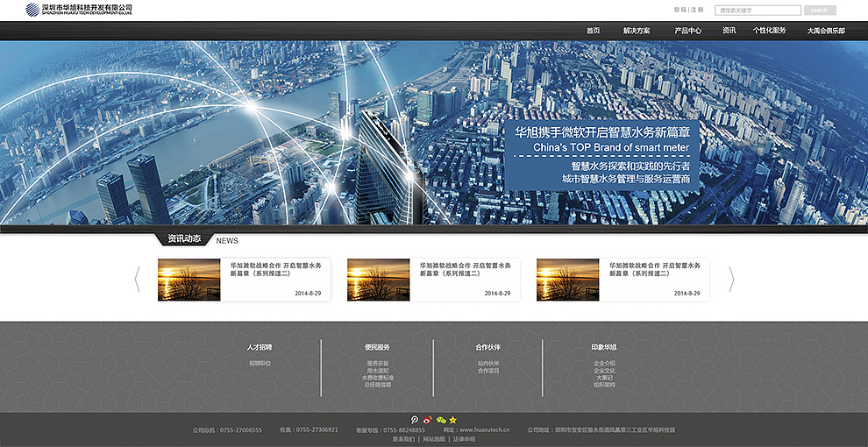Click the yellow star favorites icon
868x447 pixels.
coord(453,420)
